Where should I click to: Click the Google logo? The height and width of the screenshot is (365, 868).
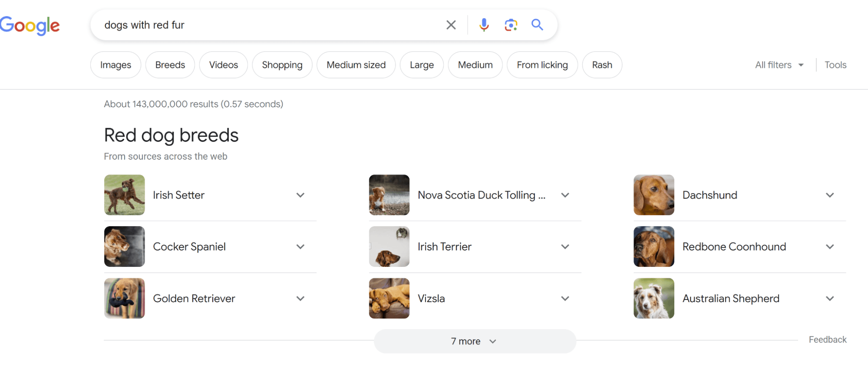[x=30, y=25]
